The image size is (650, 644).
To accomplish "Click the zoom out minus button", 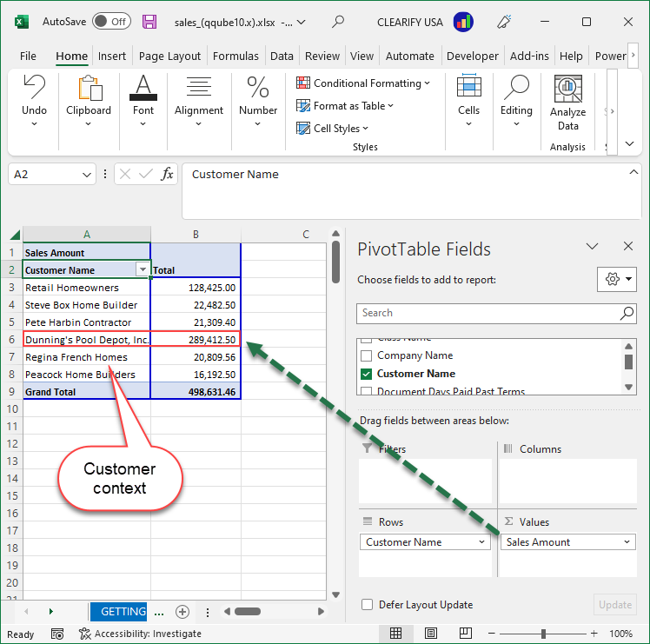I will [x=492, y=634].
